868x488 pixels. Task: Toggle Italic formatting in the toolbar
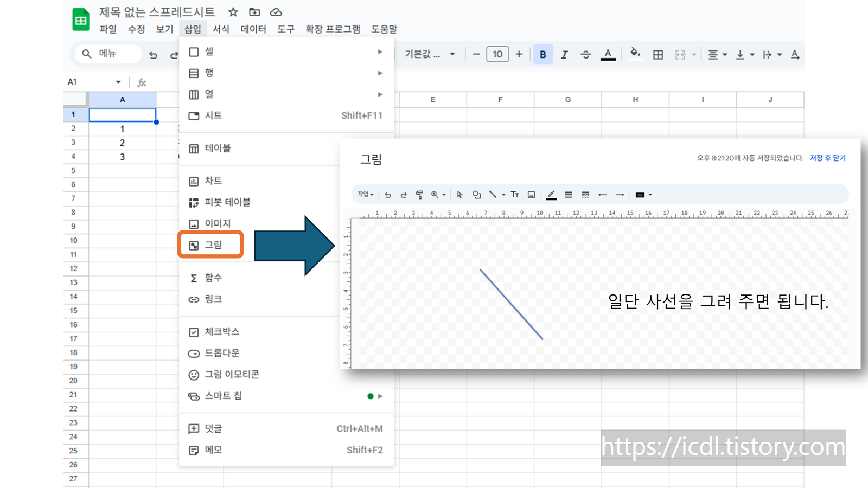564,54
